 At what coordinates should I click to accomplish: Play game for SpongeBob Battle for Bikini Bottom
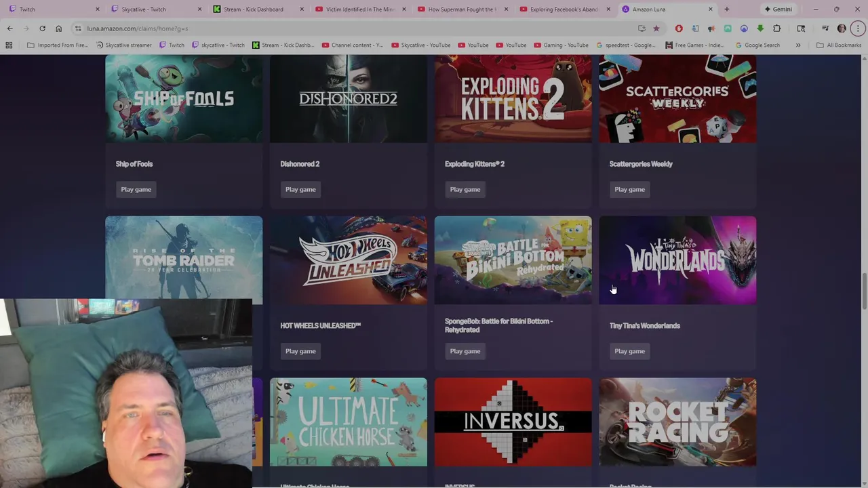point(465,351)
